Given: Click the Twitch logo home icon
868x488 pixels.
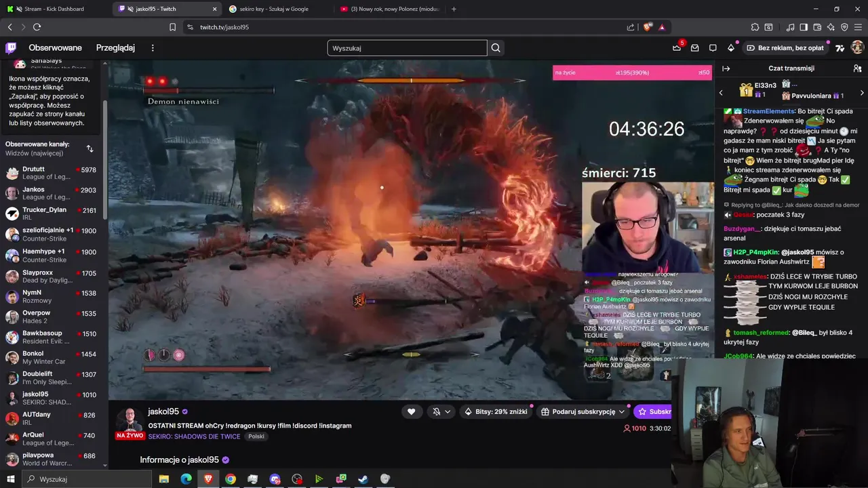Looking at the screenshot, I should [11, 47].
